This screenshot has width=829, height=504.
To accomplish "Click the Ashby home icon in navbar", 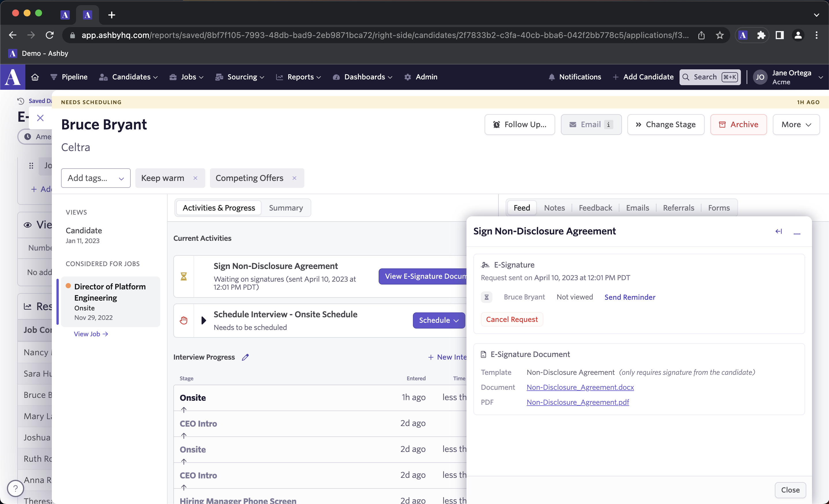I will [x=35, y=77].
